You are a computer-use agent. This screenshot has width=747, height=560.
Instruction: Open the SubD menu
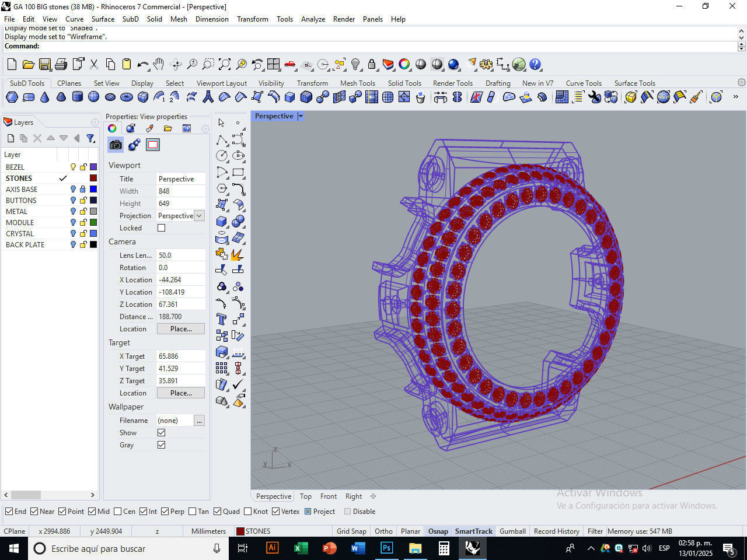coord(131,19)
